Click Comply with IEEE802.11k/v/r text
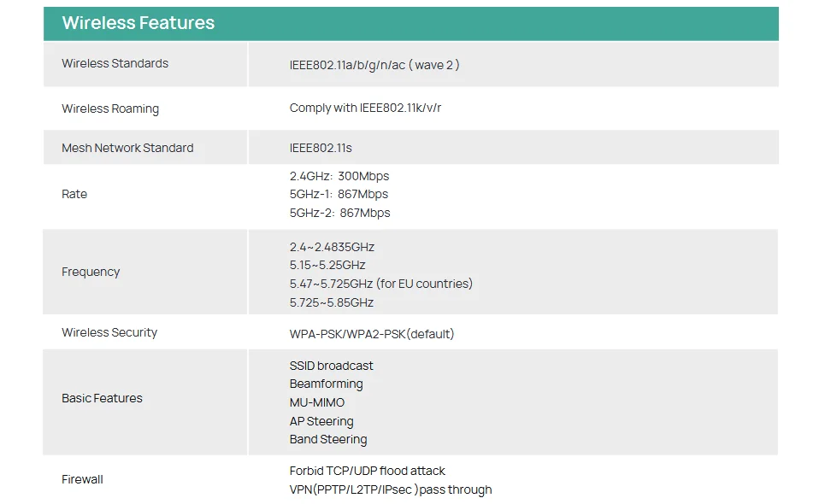This screenshot has width=825, height=504. [365, 108]
